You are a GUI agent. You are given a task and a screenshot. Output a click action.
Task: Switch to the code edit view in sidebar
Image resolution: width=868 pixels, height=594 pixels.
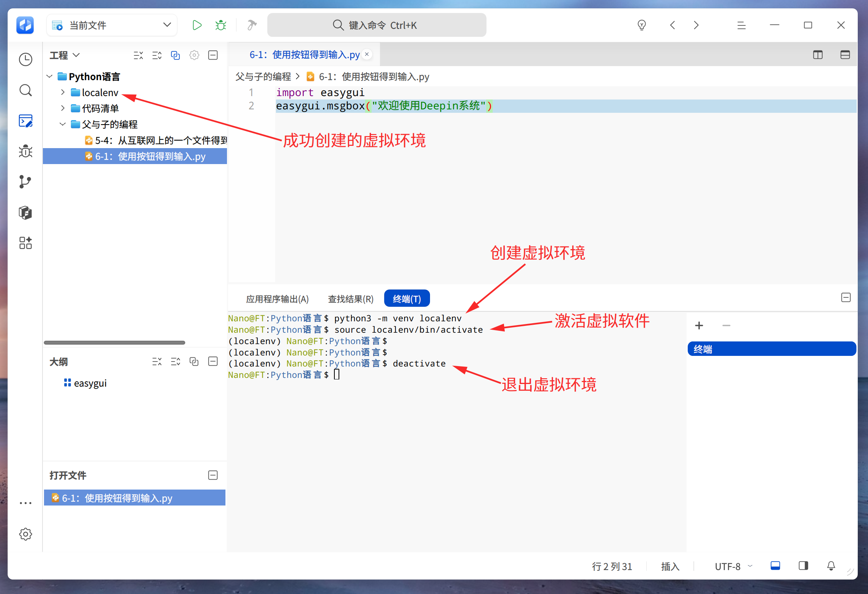click(x=25, y=121)
